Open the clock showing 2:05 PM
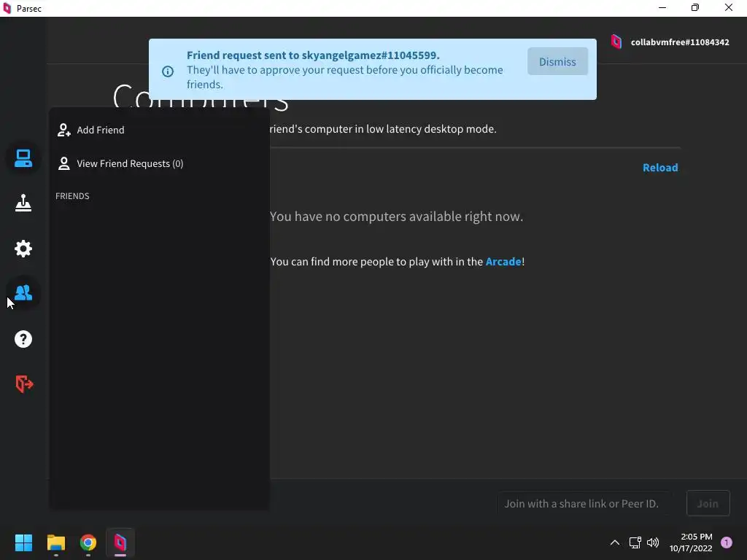This screenshot has width=747, height=560. (x=691, y=542)
